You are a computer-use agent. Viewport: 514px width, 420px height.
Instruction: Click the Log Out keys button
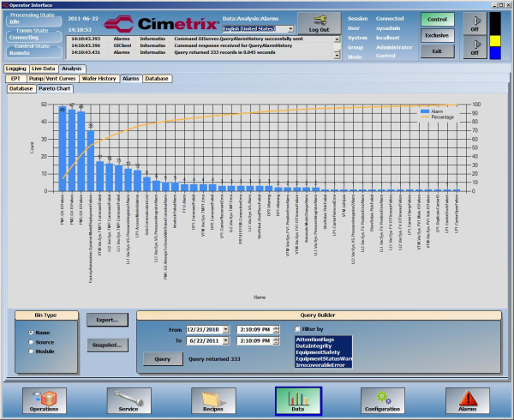click(319, 23)
